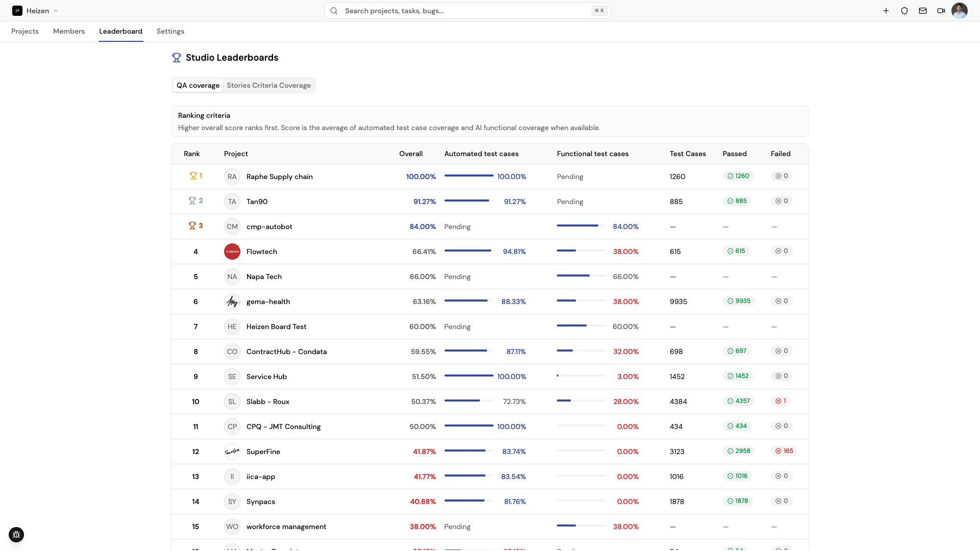Click the Synpacs 40.88% overall score

coord(423,502)
